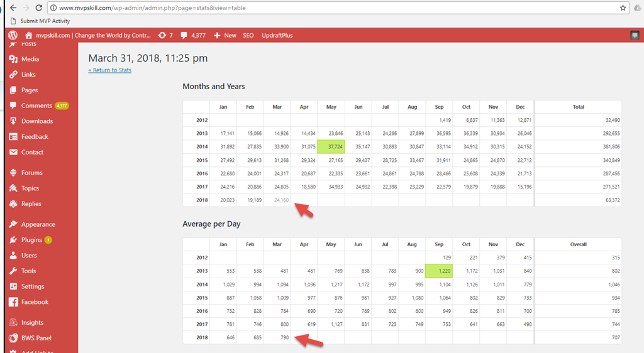Click the Topics sidebar icon
The image size is (644, 353).
point(13,188)
